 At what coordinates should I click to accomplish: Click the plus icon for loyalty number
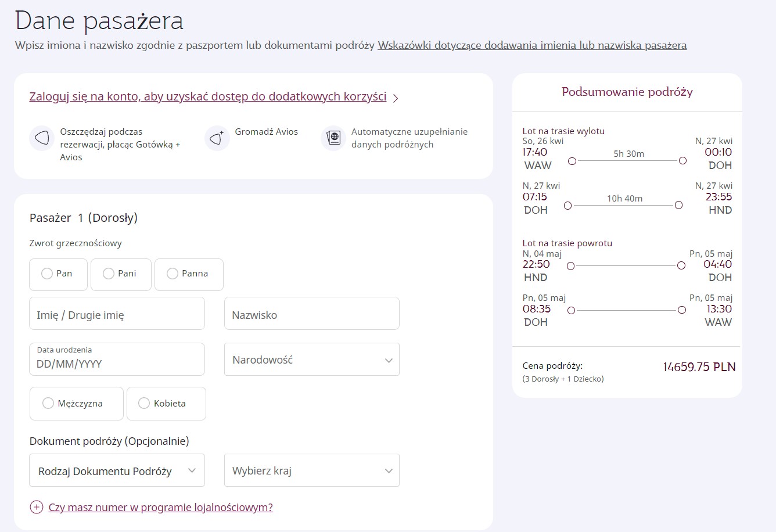click(x=37, y=507)
